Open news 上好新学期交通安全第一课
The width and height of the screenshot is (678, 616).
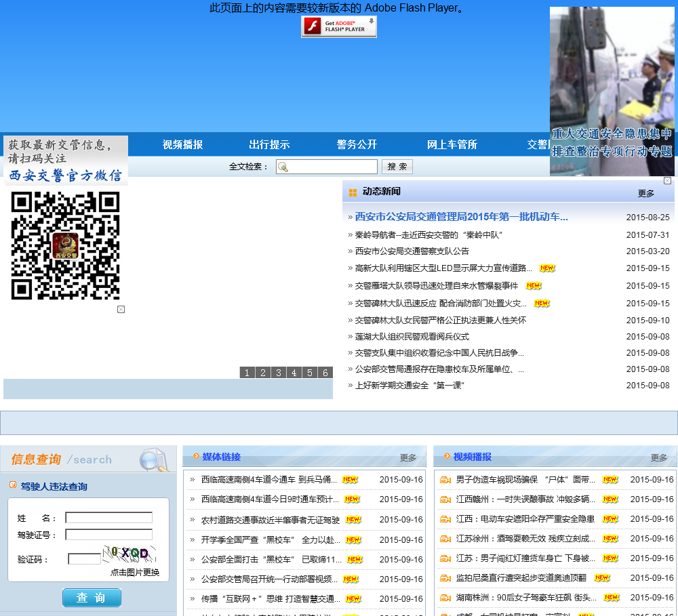pyautogui.click(x=410, y=386)
